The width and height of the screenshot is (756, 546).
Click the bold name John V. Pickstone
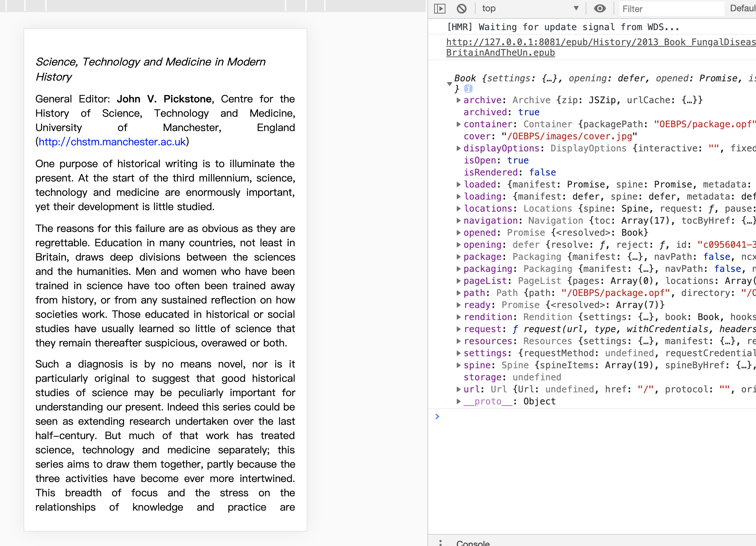click(164, 99)
